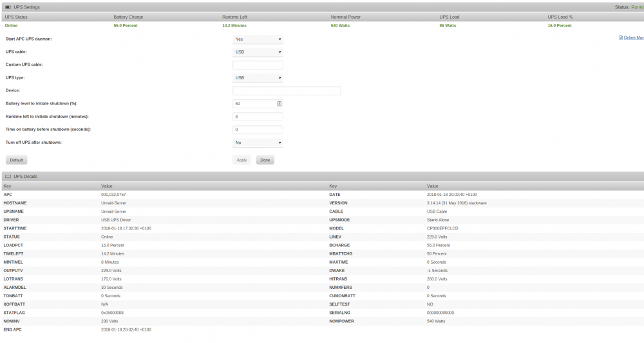The width and height of the screenshot is (644, 343).
Task: Click the Online Manual document icon
Action: 621,37
